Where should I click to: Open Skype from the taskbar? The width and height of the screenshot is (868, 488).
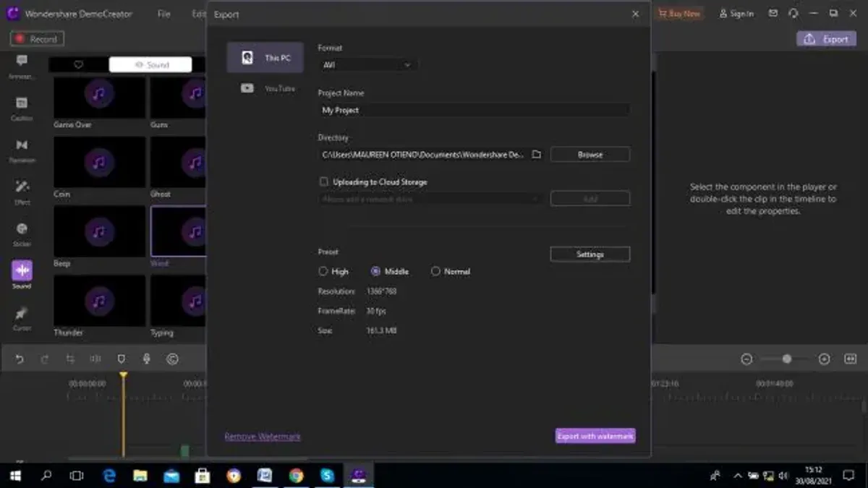pyautogui.click(x=327, y=476)
